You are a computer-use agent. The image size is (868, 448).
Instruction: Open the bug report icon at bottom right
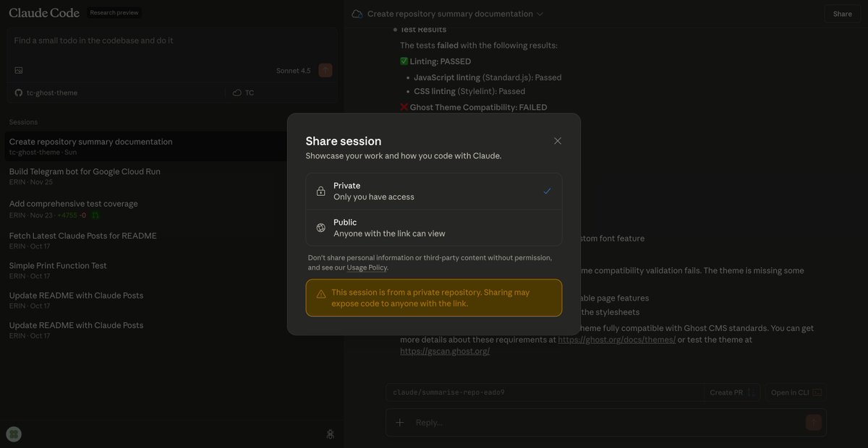(329, 432)
